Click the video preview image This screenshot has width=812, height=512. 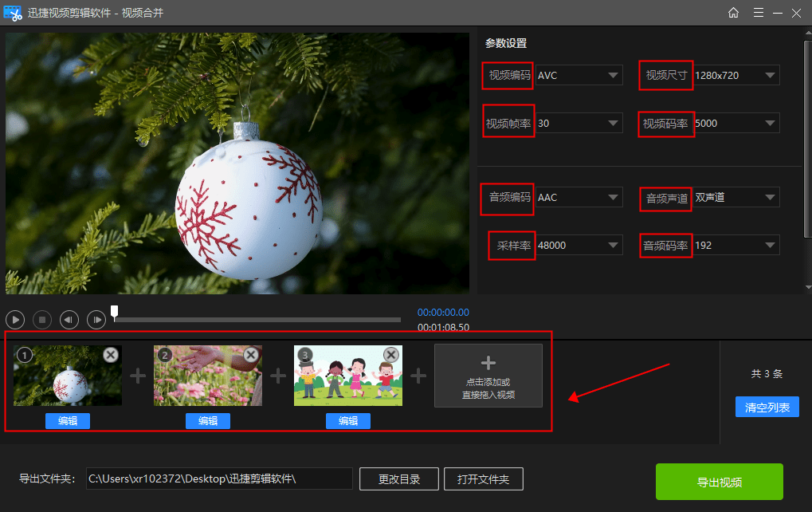click(237, 163)
